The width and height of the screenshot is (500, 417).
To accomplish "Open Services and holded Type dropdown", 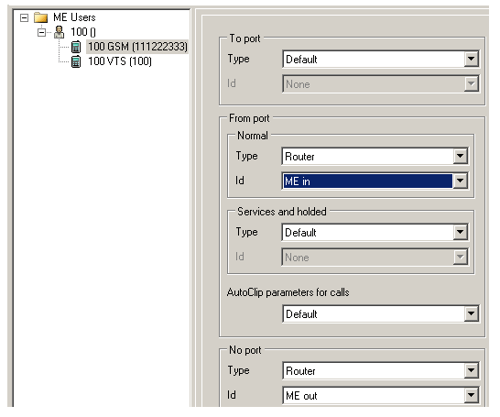I will (460, 232).
